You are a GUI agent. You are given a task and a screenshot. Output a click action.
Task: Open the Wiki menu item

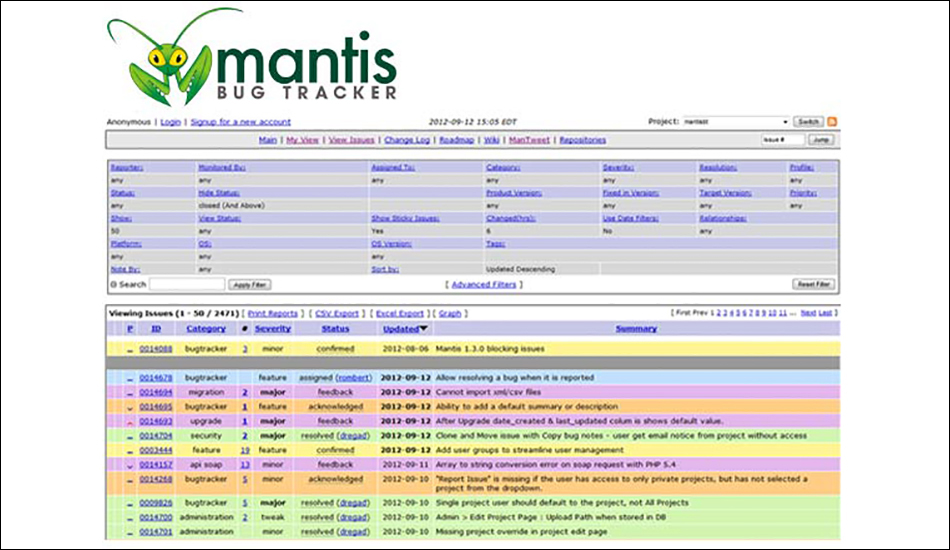[491, 140]
